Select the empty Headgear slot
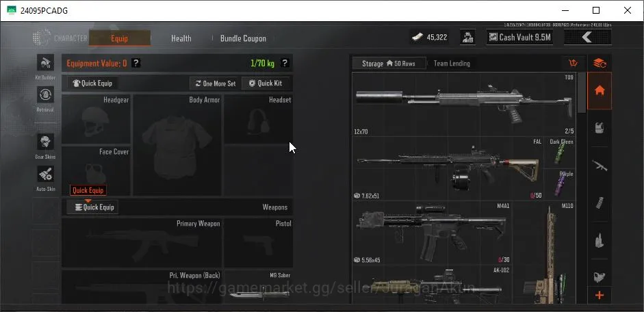The width and height of the screenshot is (644, 312). click(96, 119)
